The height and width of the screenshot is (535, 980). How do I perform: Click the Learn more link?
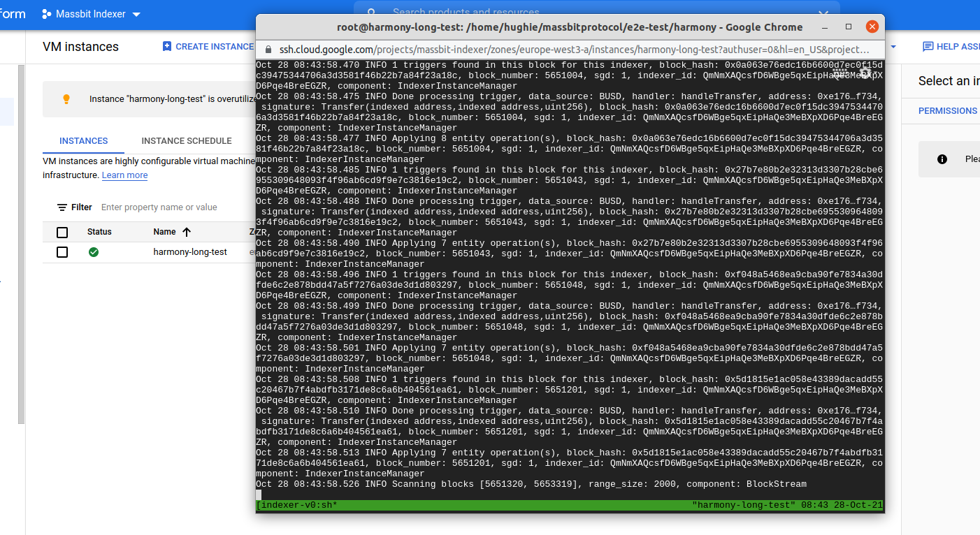[x=124, y=175]
